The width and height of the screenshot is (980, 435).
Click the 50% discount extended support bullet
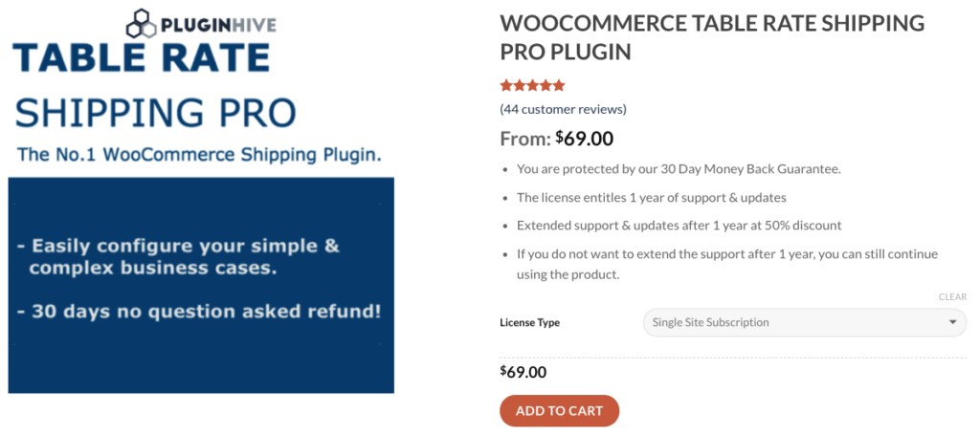point(679,226)
